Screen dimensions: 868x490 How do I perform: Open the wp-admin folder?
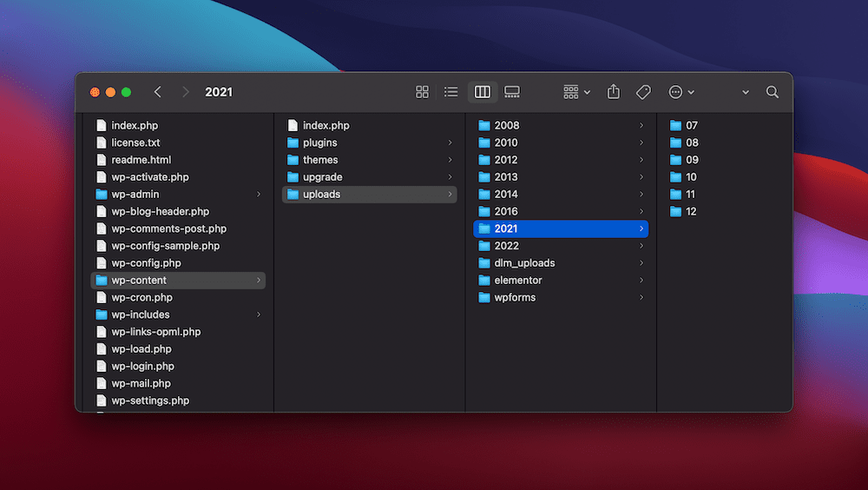tap(178, 194)
